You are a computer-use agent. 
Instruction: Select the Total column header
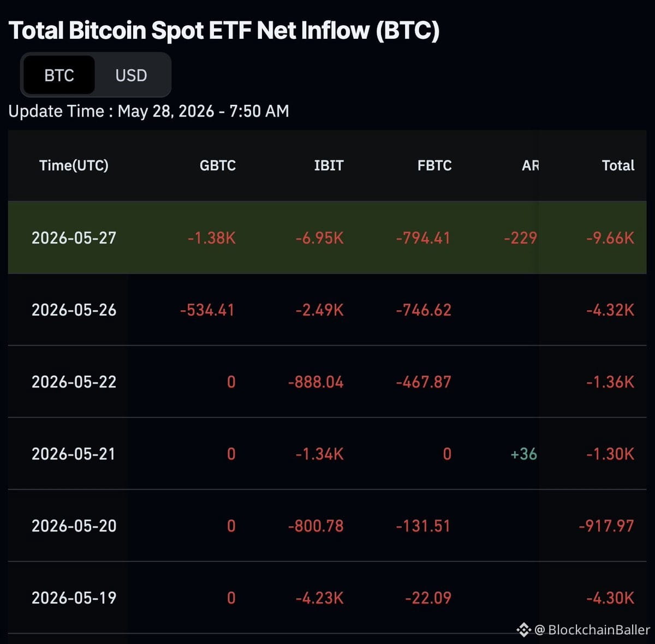coord(618,166)
